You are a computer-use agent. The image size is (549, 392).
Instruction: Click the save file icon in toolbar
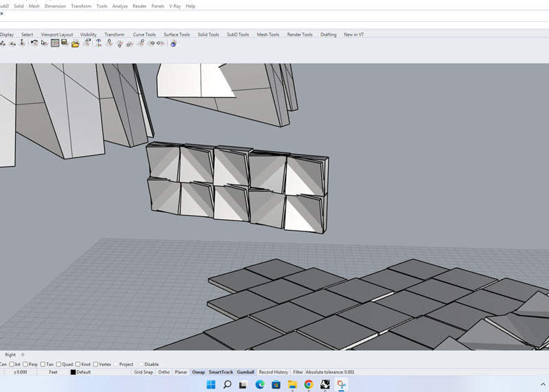[x=65, y=43]
